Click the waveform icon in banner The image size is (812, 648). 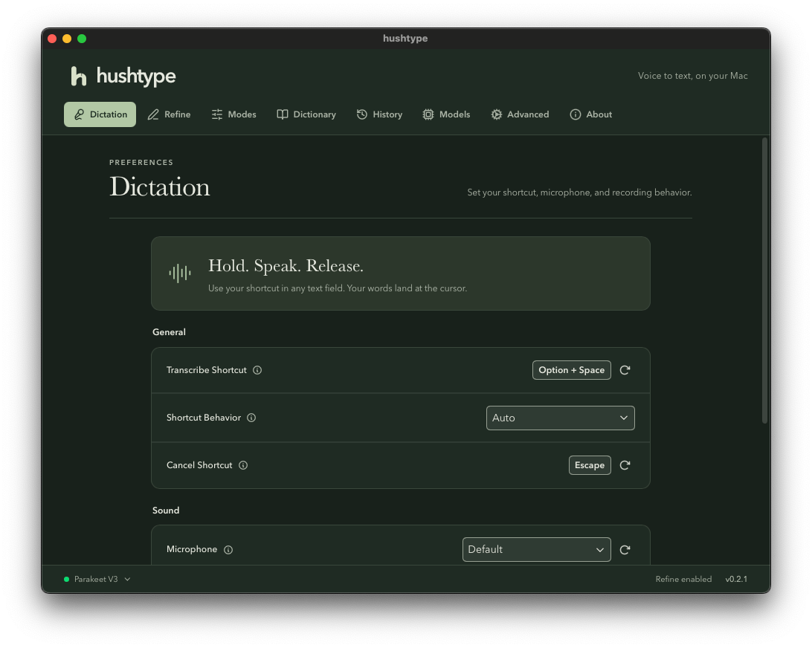[180, 273]
